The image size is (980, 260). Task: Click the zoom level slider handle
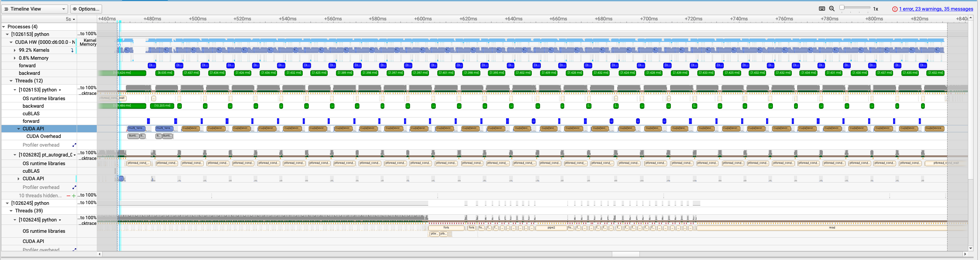(x=842, y=8)
